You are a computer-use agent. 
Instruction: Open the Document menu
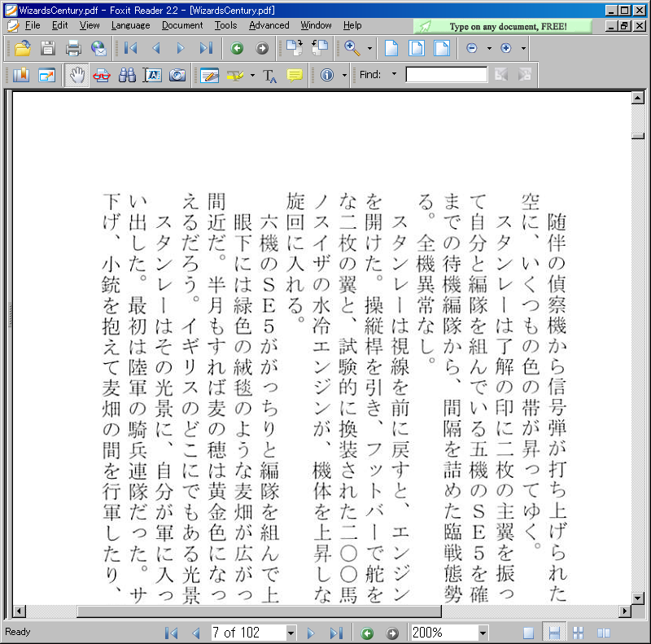(x=182, y=25)
